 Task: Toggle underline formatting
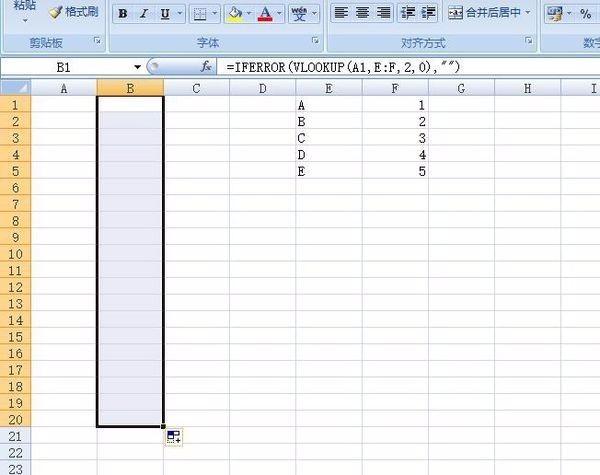164,14
